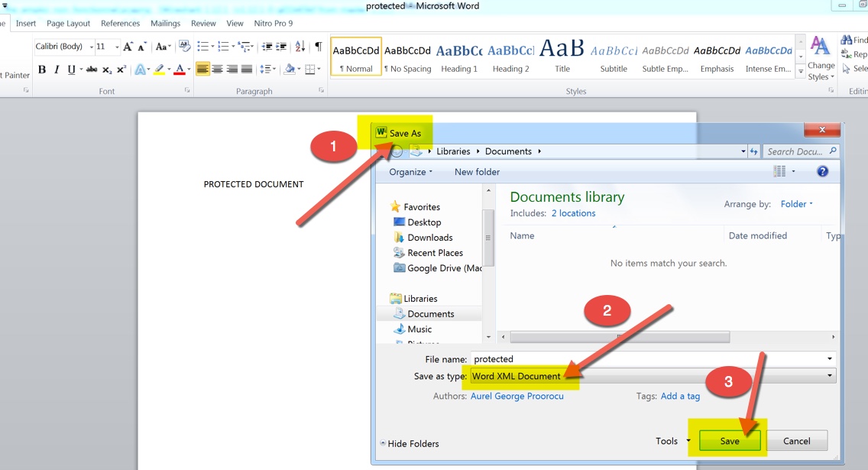Center align text

pos(218,70)
